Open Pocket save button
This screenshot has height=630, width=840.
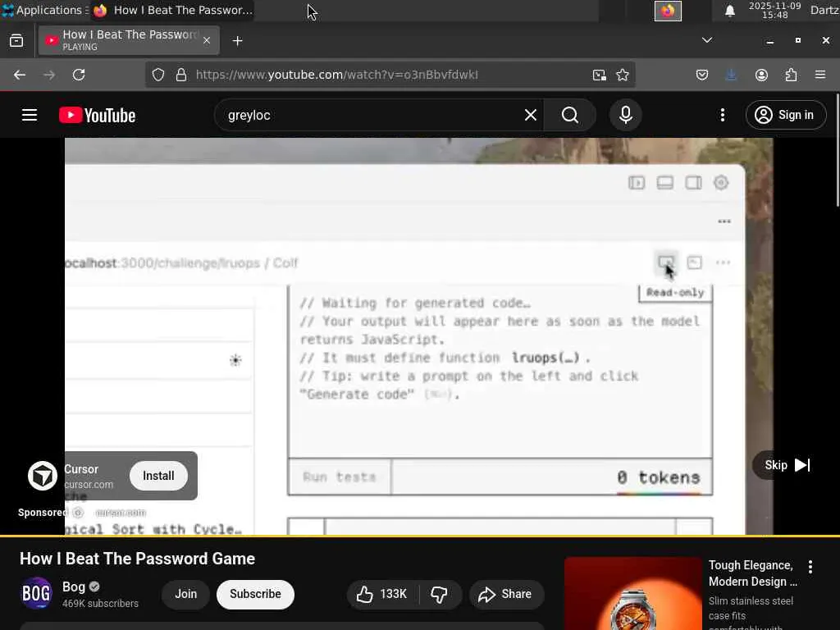pos(702,75)
